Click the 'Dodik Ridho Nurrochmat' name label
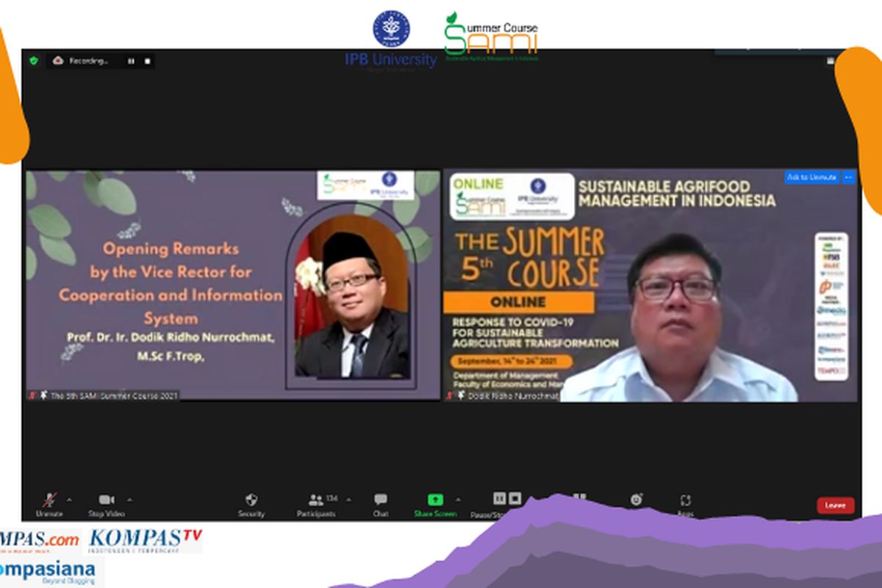The image size is (882, 588). (x=512, y=395)
